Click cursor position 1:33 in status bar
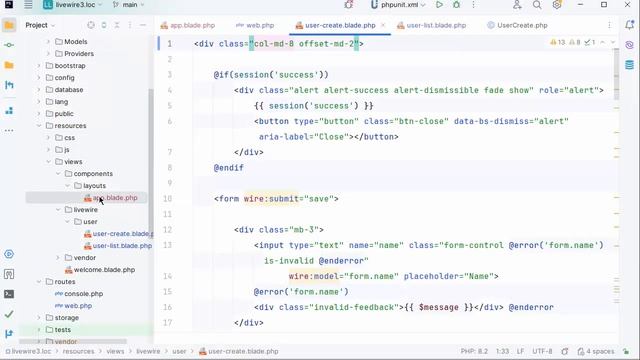This screenshot has width=640, height=360. (x=502, y=351)
